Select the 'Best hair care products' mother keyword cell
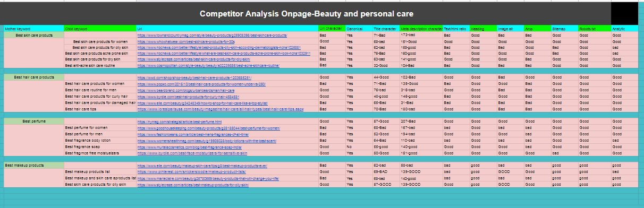 click(33, 77)
